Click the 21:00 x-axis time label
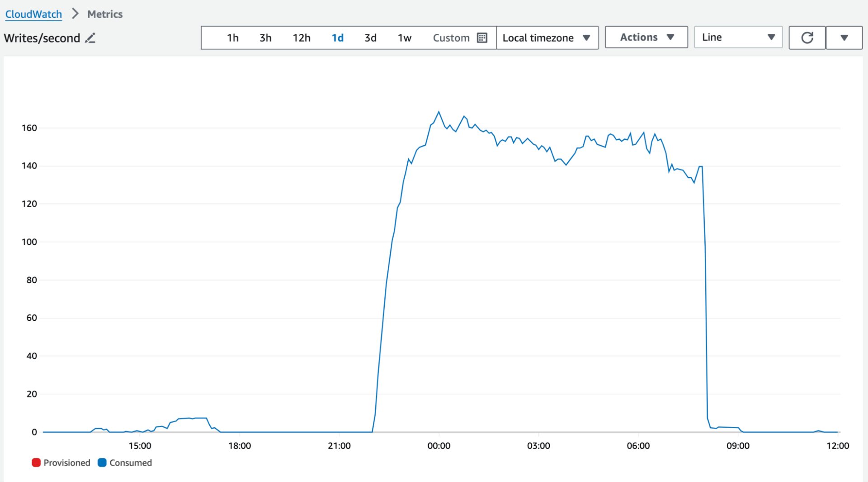The image size is (868, 482). tap(339, 446)
